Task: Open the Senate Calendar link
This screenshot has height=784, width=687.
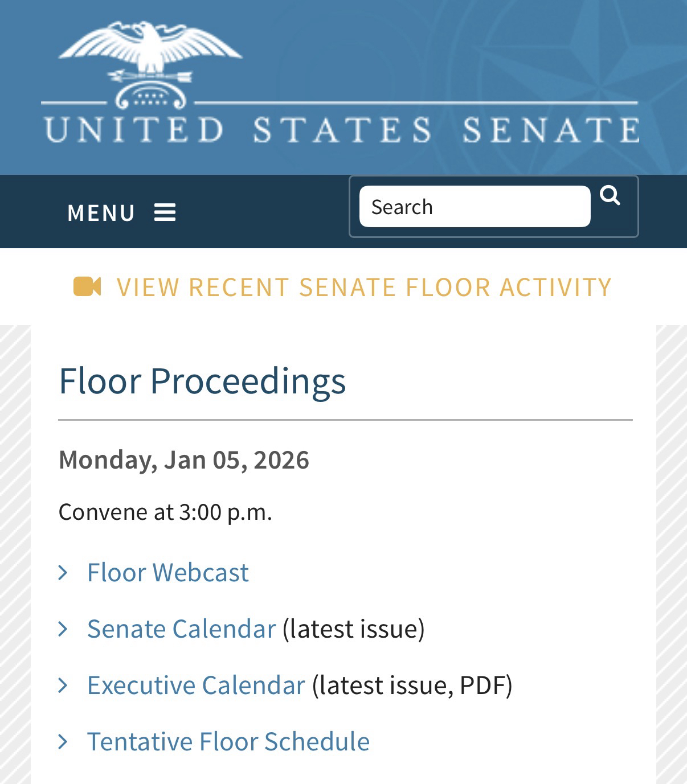Action: point(181,629)
